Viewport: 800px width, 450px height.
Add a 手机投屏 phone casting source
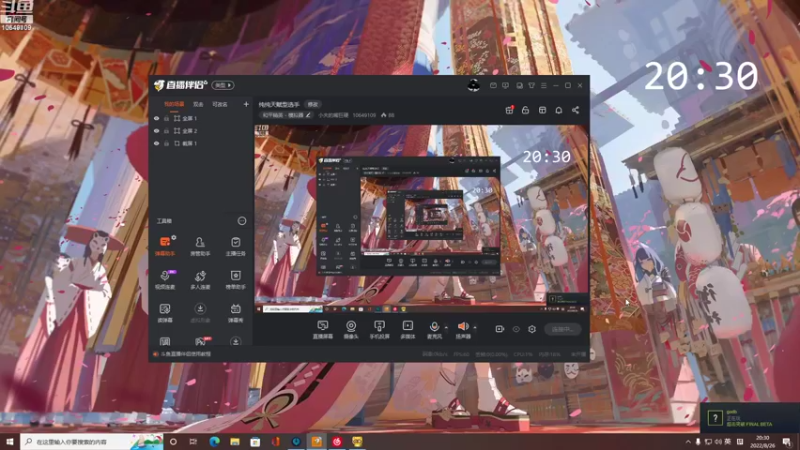(379, 330)
